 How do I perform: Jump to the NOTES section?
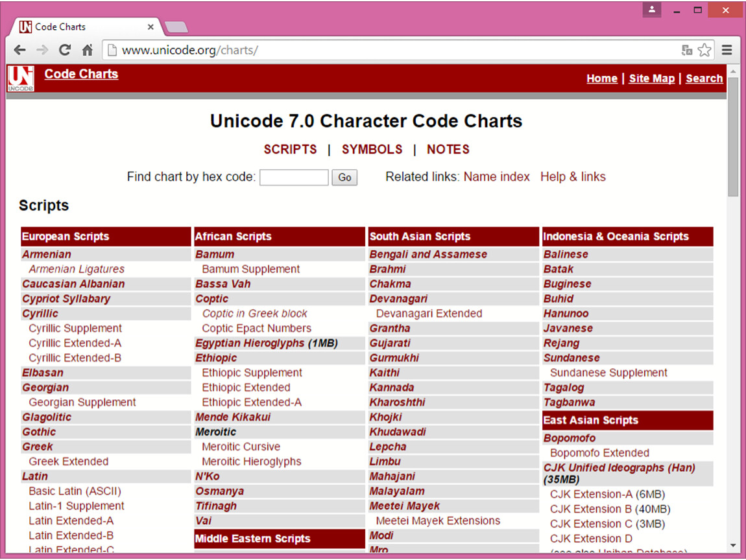448,149
